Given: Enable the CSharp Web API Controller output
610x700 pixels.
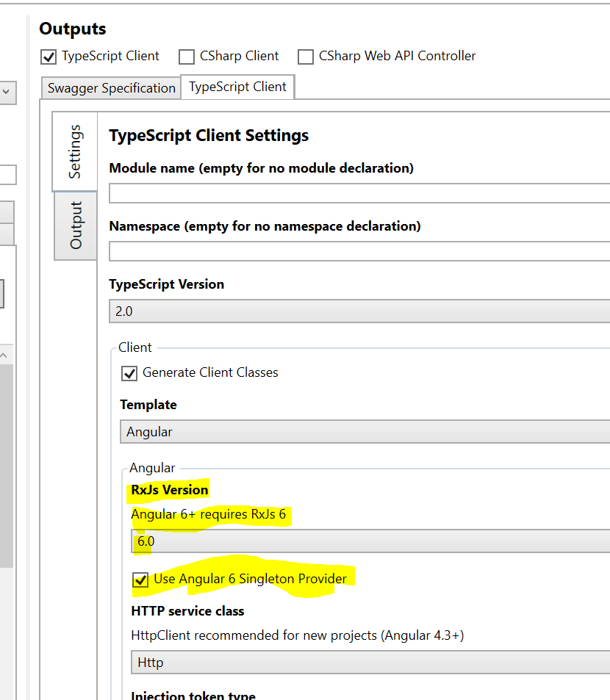Looking at the screenshot, I should point(306,57).
